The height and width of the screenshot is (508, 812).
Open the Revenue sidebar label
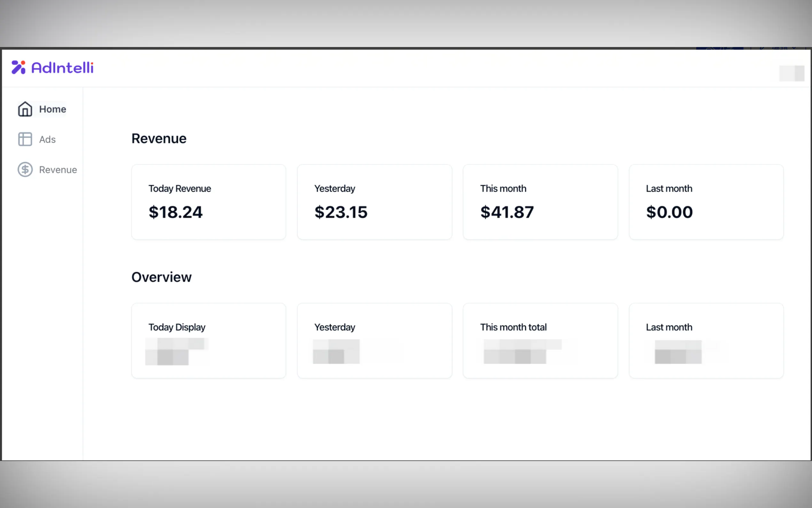pos(58,170)
